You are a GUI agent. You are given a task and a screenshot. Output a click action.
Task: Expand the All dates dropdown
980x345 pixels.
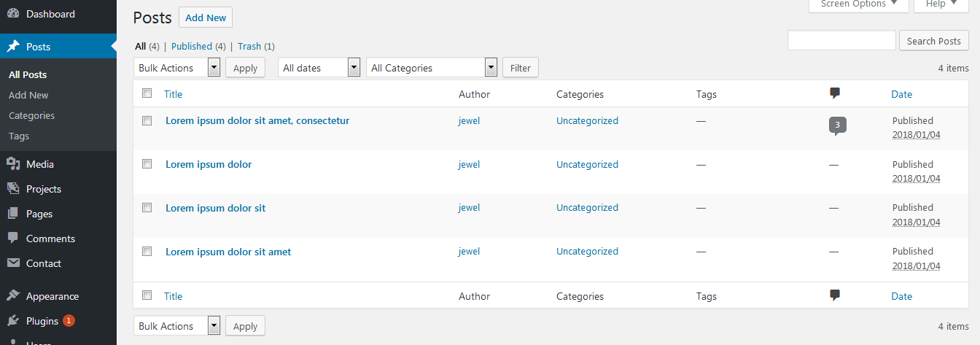(x=319, y=68)
